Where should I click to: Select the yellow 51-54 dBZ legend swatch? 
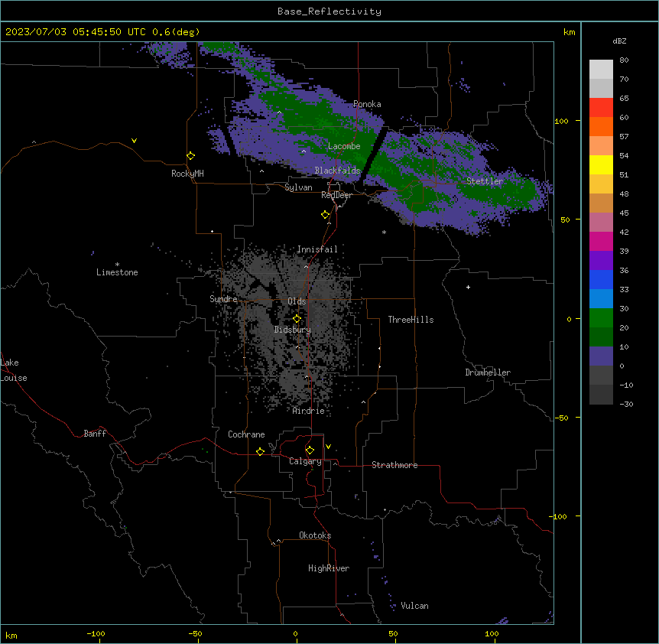tap(601, 164)
